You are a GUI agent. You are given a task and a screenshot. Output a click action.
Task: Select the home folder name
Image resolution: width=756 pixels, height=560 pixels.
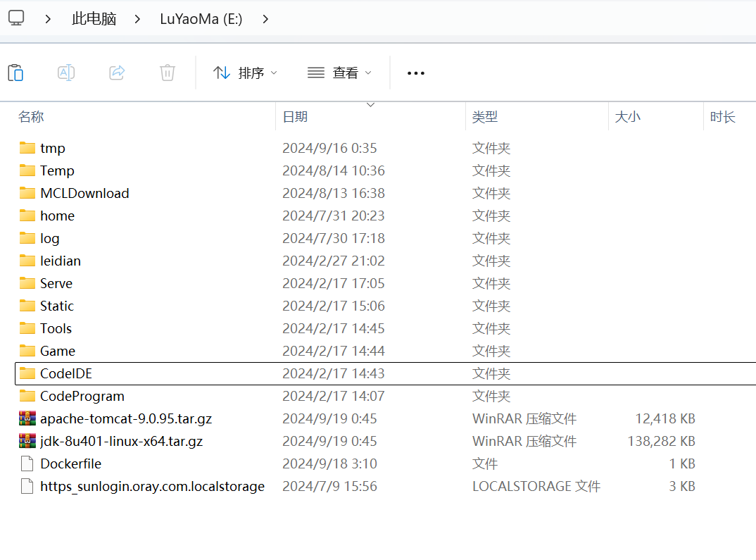[x=58, y=216]
